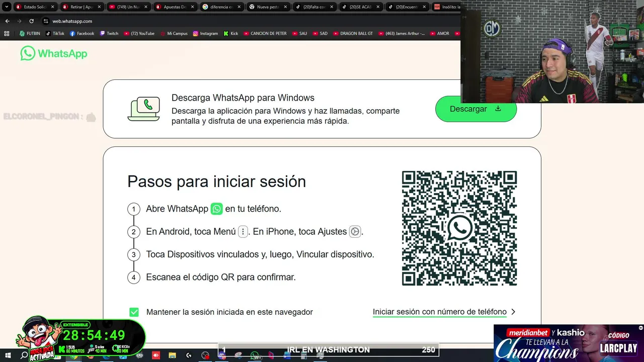The image size is (644, 362).
Task: Uncheck 'Mantener la sesión iniciada en este navegador'
Action: [x=134, y=312]
